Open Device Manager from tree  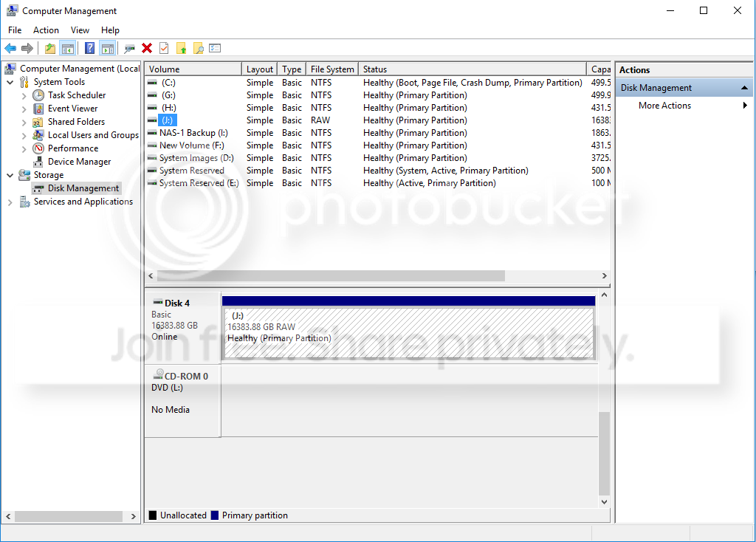[x=79, y=162]
